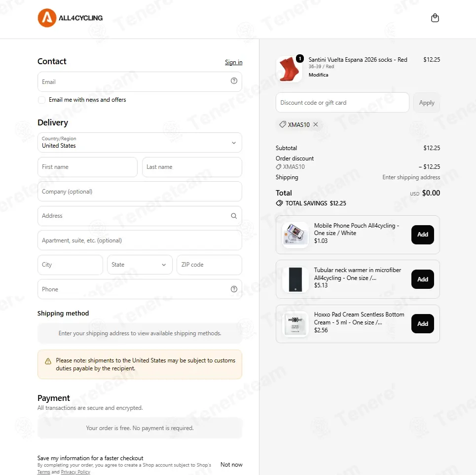The image size is (476, 475).
Task: Click the Mobile Phone Pouch thumbnail
Action: 295,235
